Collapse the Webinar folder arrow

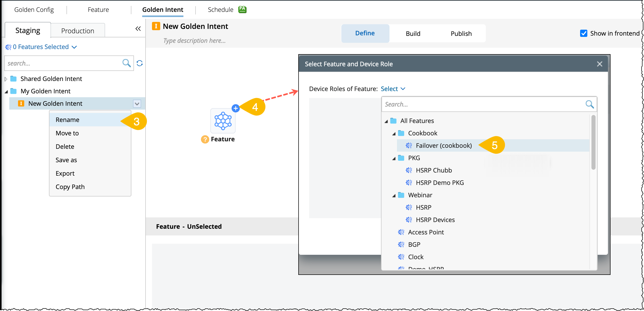pyautogui.click(x=394, y=195)
